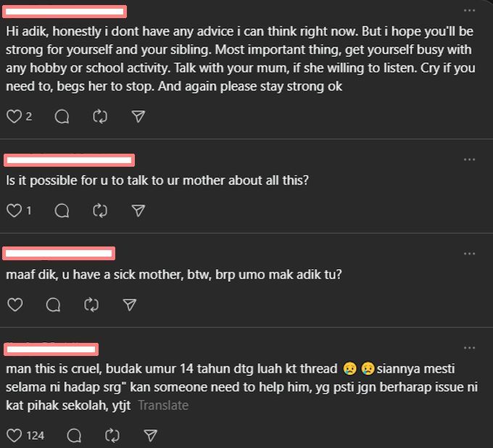This screenshot has width=493, height=448.
Task: Open more options on 'maaf dik' post
Action: pyautogui.click(x=470, y=254)
